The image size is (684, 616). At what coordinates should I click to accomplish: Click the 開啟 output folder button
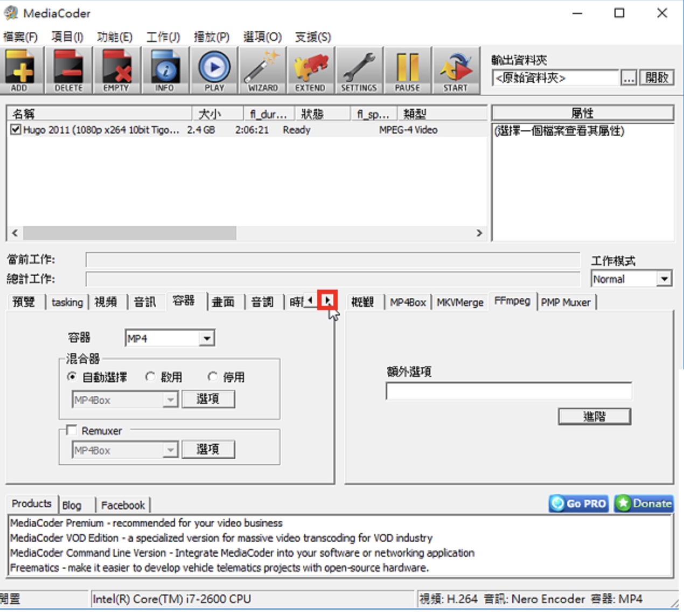click(x=657, y=78)
